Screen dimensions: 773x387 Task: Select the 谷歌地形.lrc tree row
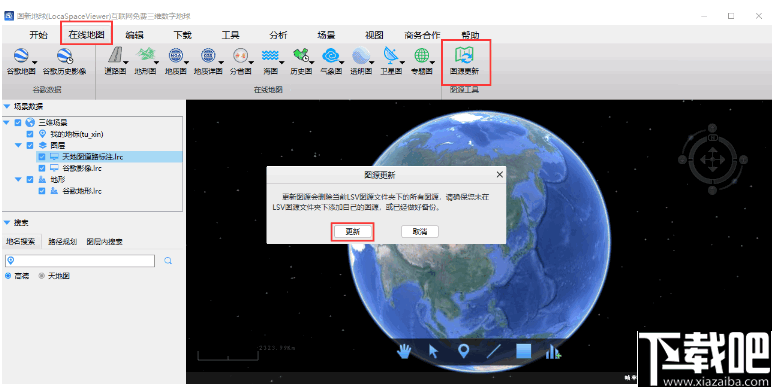click(109, 191)
